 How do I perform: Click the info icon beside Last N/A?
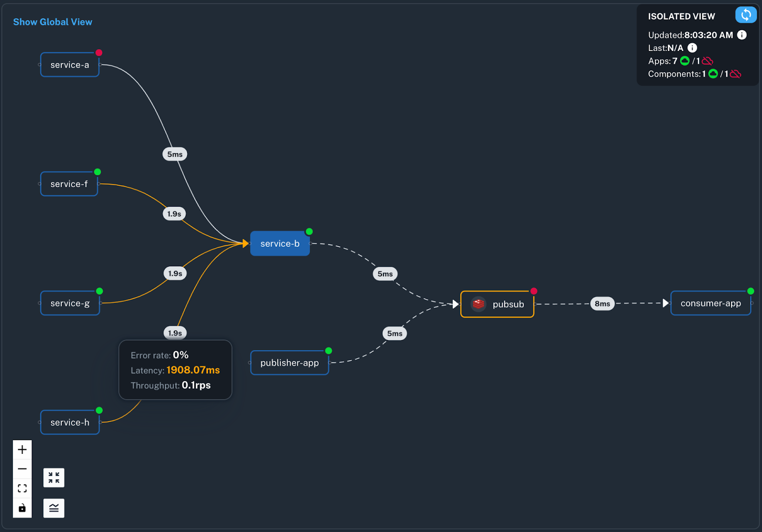[692, 48]
